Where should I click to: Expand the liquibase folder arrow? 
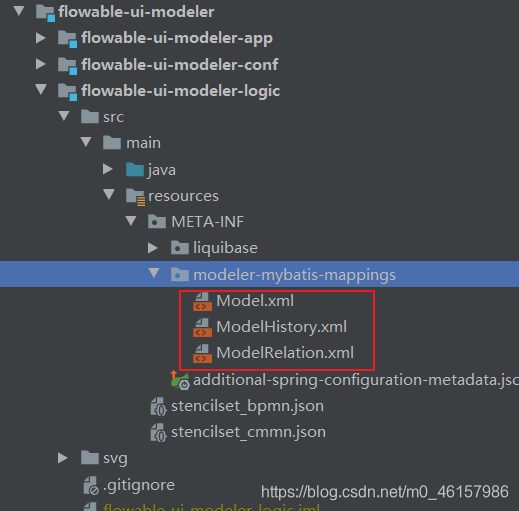[153, 248]
